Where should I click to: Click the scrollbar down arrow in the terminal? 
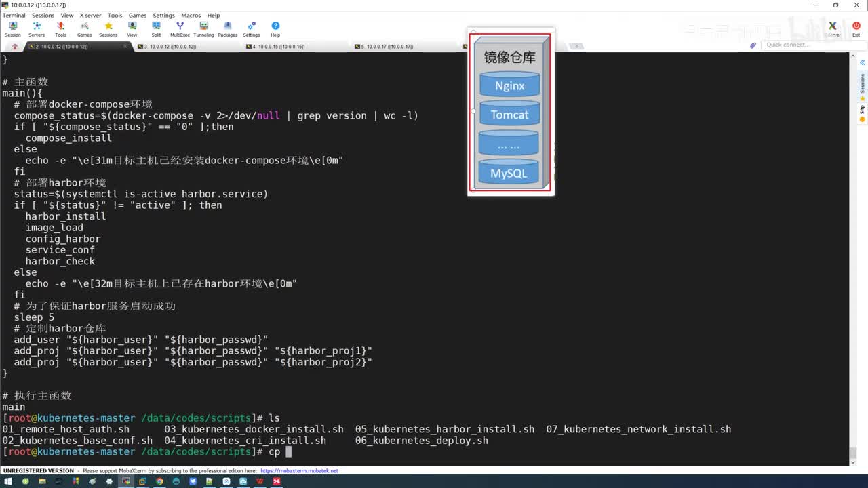(854, 462)
